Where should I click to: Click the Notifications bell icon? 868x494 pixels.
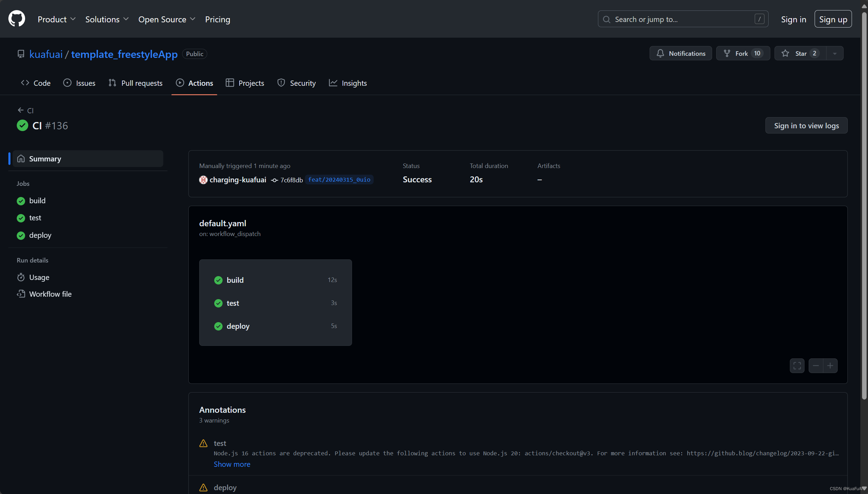660,53
